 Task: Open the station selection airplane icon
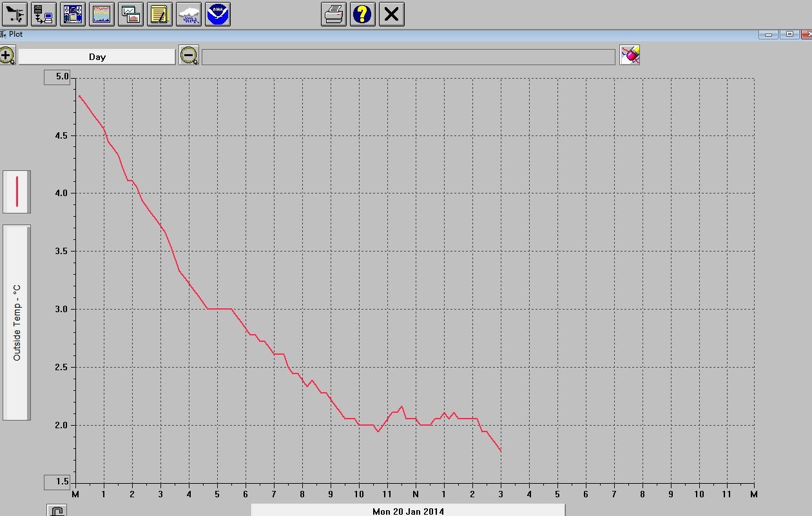coord(14,14)
